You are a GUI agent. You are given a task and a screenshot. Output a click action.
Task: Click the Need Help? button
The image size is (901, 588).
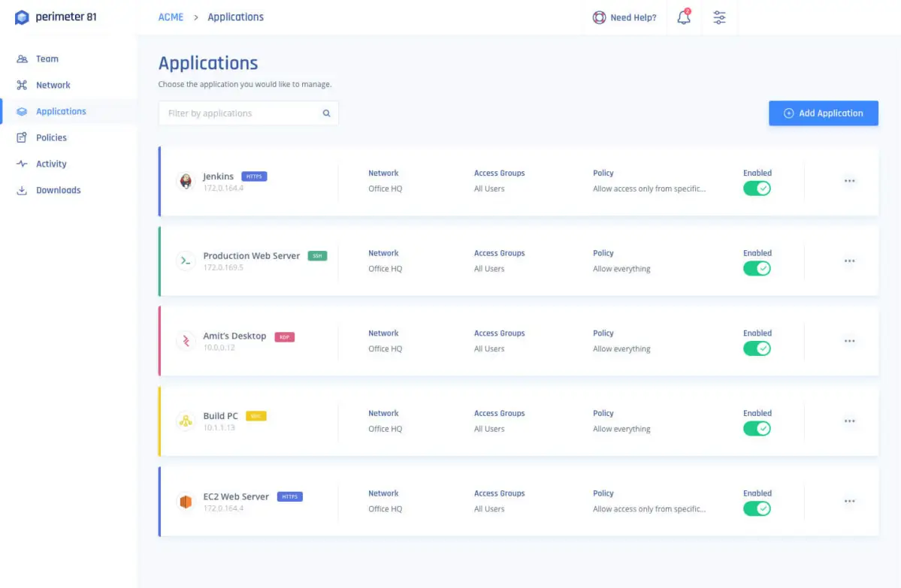coord(624,17)
